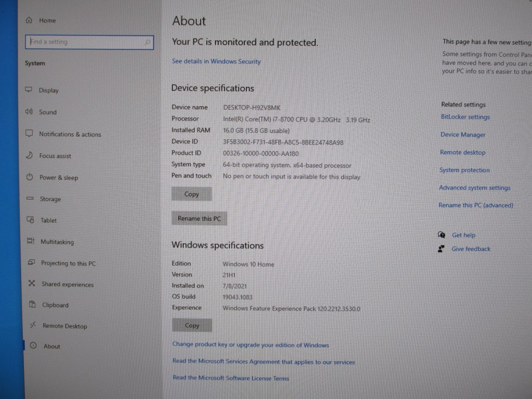
Task: Copy the Windows specifications
Action: (x=192, y=325)
